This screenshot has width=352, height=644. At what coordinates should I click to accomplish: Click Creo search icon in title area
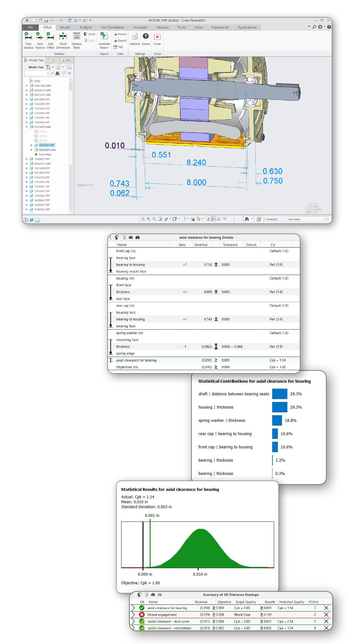[314, 27]
